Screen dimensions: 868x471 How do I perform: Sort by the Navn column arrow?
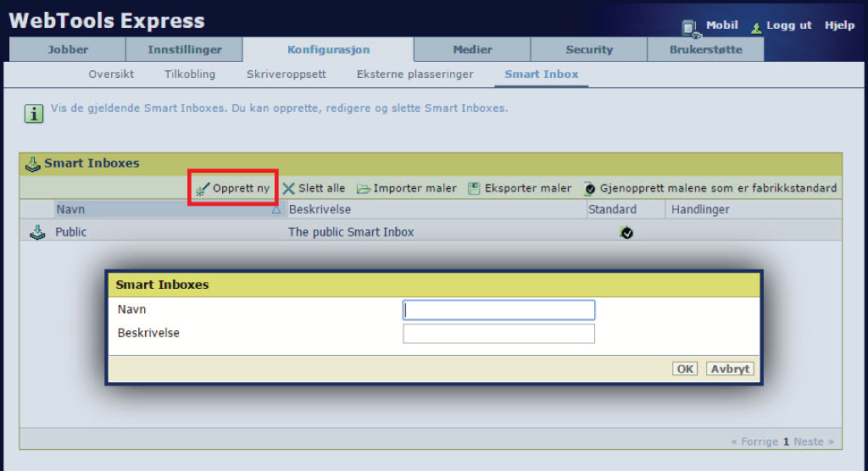click(275, 210)
